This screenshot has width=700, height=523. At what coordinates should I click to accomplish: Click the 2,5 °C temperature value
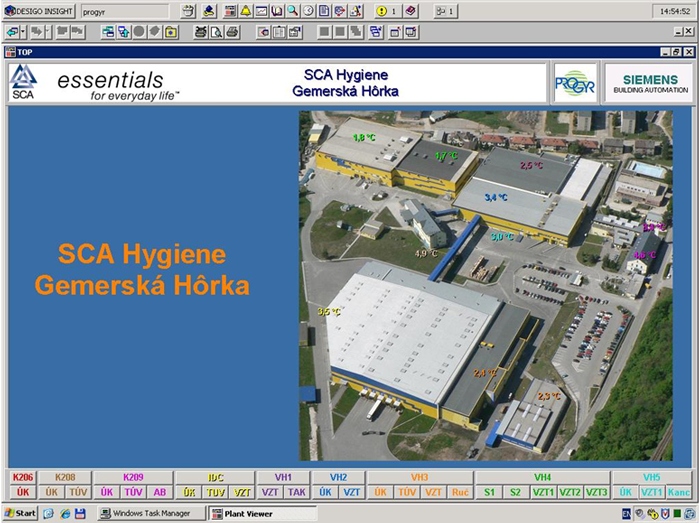[531, 165]
